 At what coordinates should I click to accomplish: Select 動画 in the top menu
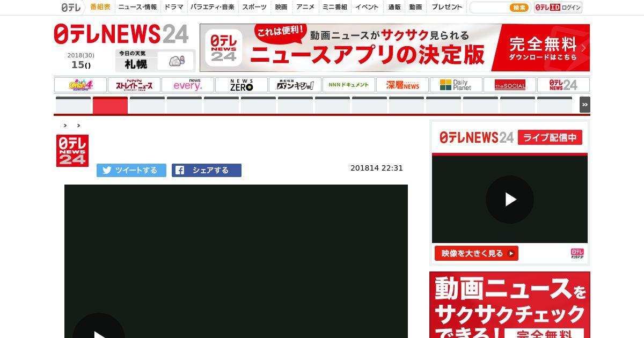415,7
